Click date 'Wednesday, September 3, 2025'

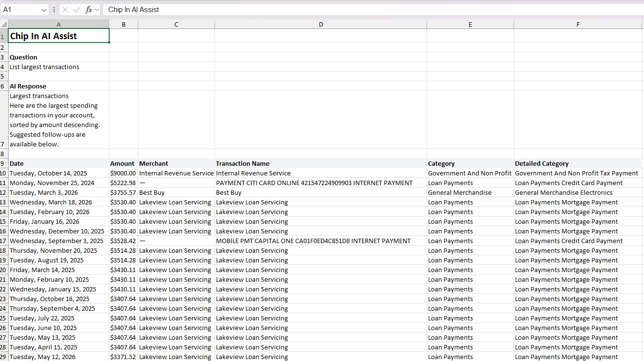58,241
